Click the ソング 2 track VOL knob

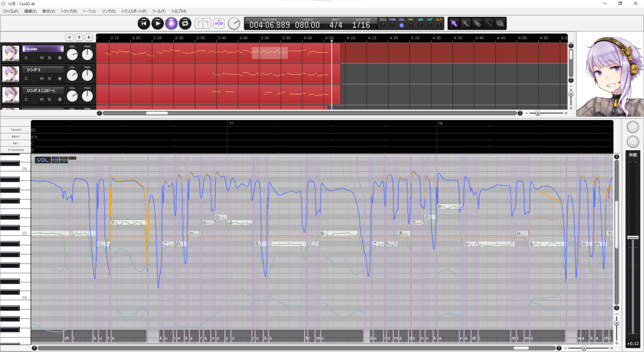[72, 76]
